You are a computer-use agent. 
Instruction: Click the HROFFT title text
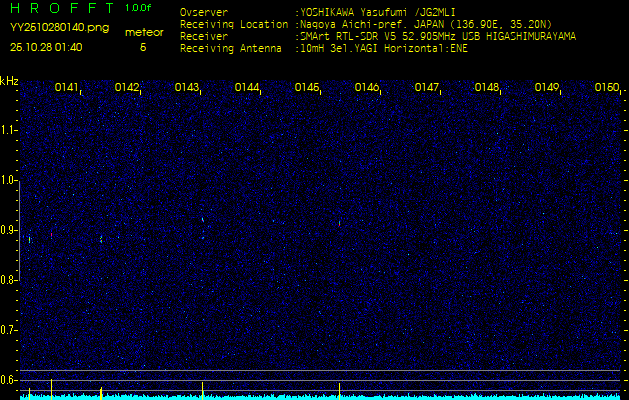61,8
